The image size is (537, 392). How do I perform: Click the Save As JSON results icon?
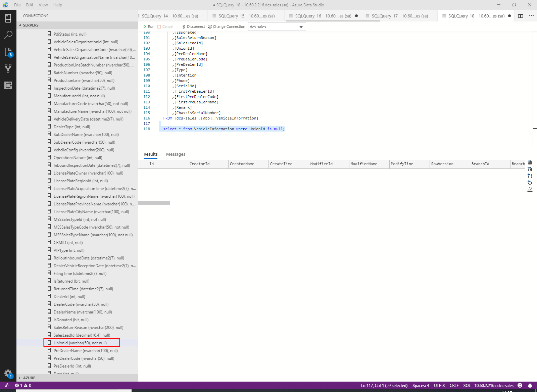click(530, 176)
